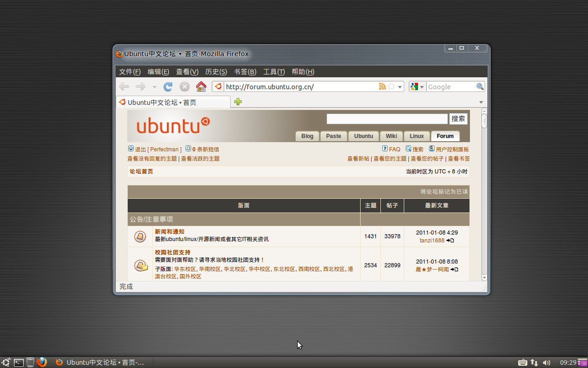Open the 文件(F) menu
Screen dimensions: 588x368
[130, 72]
